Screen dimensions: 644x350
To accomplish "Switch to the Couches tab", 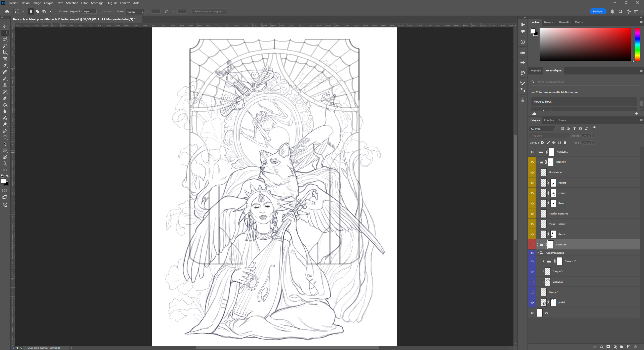I will click(549, 120).
